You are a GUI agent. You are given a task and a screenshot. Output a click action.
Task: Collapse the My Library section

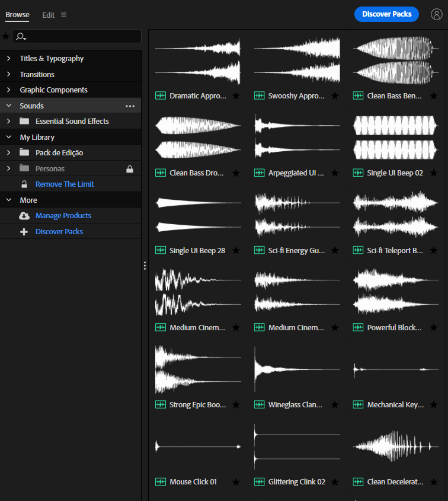[9, 137]
